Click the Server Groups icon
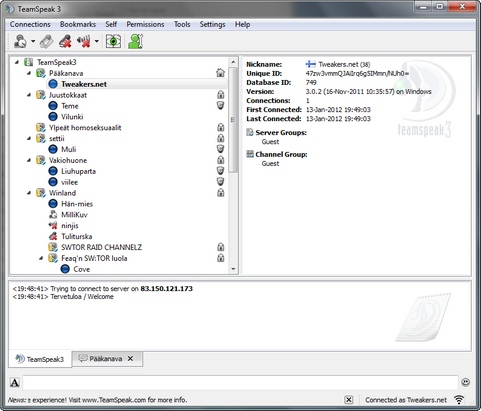Screen dimensions: 481x411 click(250, 132)
